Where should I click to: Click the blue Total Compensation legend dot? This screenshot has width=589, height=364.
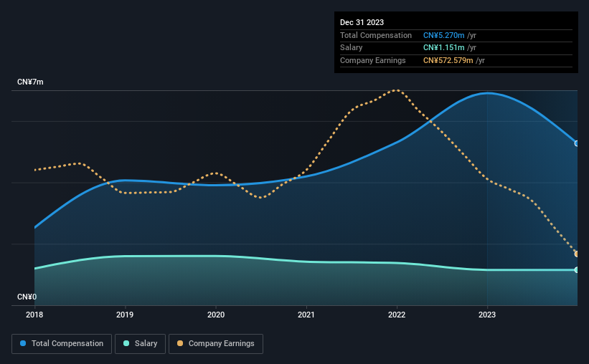point(23,343)
